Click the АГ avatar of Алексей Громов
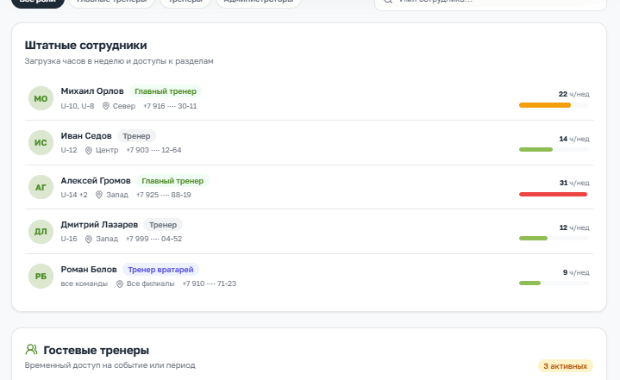The width and height of the screenshot is (620, 380). (41, 187)
